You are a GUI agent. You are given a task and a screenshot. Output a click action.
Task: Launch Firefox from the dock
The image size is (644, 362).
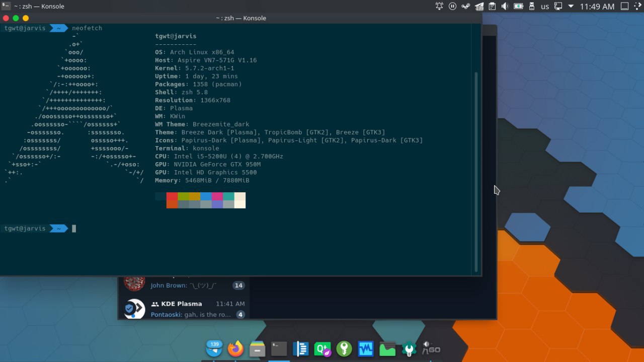pos(235,348)
